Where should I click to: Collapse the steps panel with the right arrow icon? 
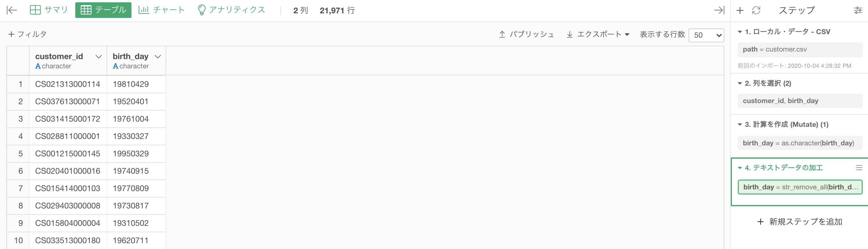click(719, 10)
